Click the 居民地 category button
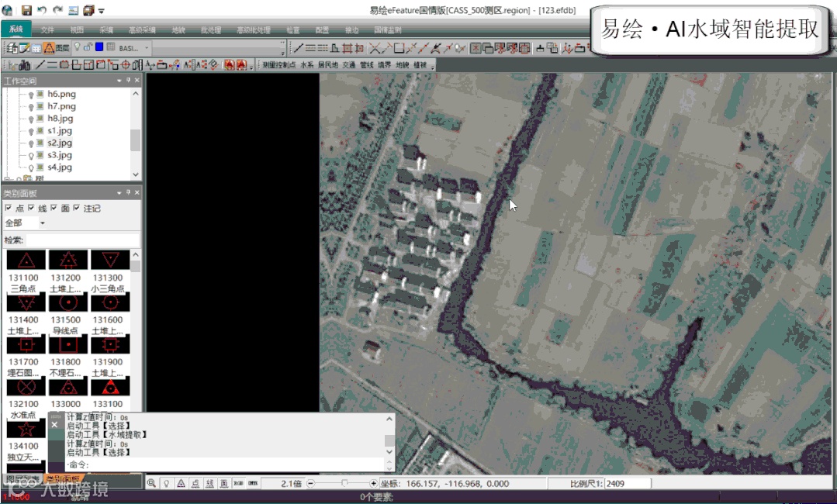Image resolution: width=837 pixels, height=504 pixels. [x=328, y=65]
